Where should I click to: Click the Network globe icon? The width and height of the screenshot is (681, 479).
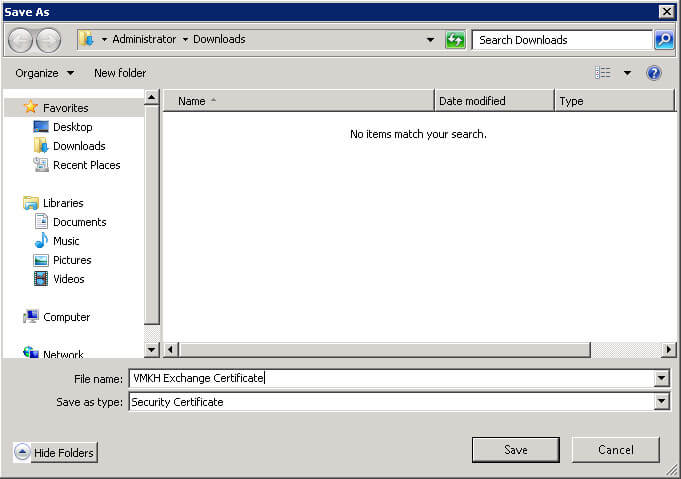point(31,352)
